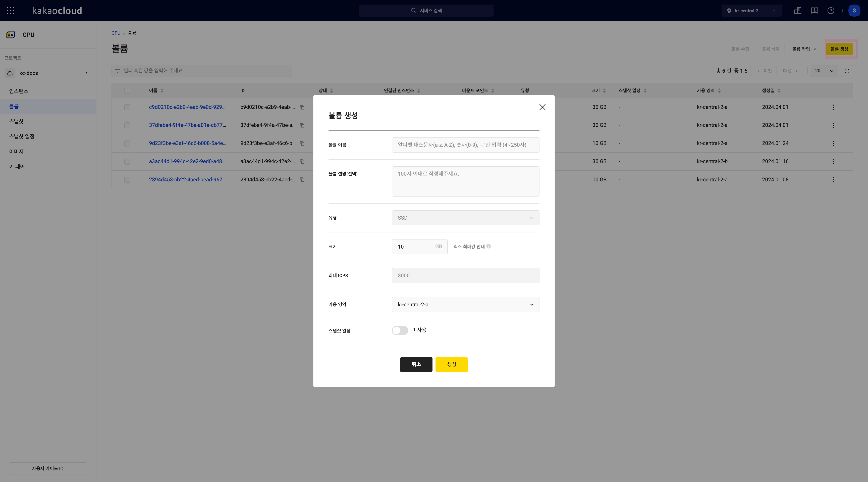Go to 인스턴스 in sidebar

click(19, 91)
